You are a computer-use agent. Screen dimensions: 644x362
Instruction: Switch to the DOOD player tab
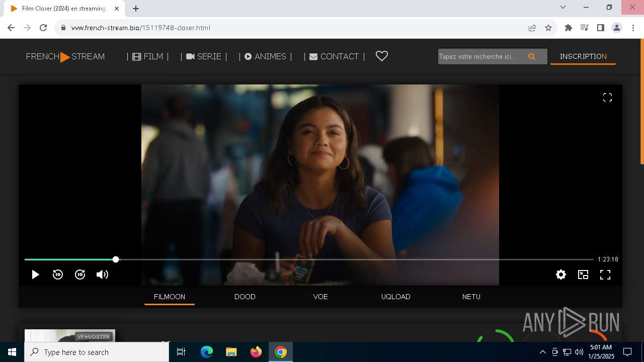tap(245, 297)
